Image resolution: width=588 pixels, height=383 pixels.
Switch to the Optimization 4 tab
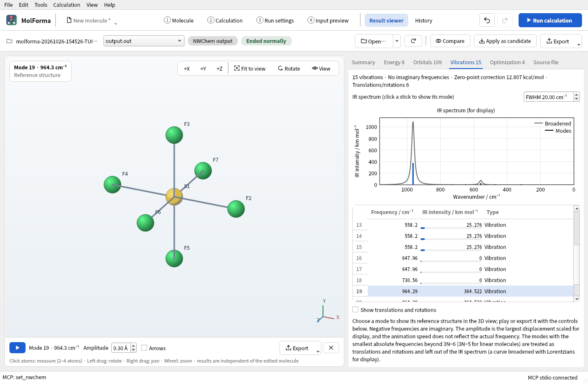pyautogui.click(x=507, y=62)
